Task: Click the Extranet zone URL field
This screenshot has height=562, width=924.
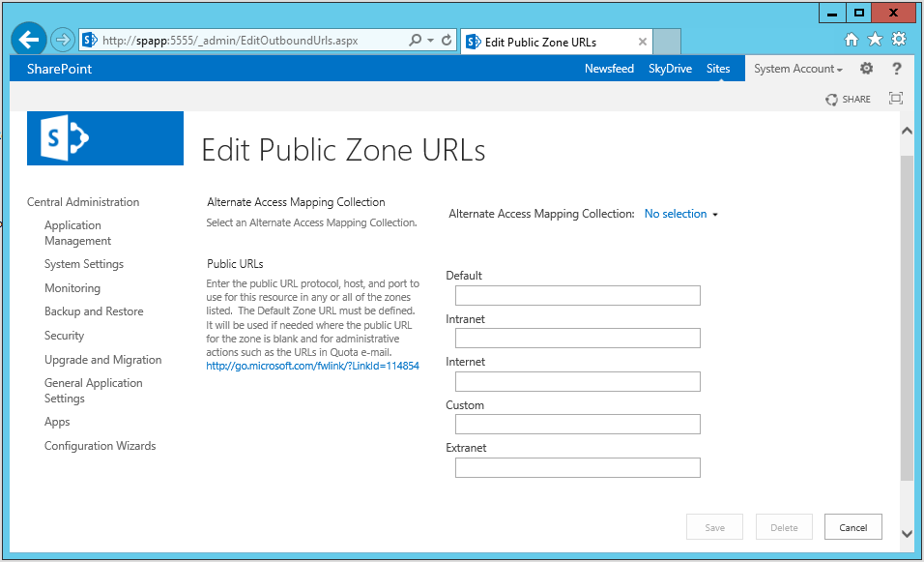Action: point(578,467)
